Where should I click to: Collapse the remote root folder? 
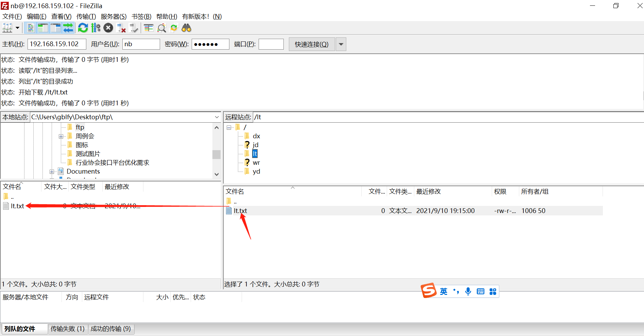(x=229, y=127)
